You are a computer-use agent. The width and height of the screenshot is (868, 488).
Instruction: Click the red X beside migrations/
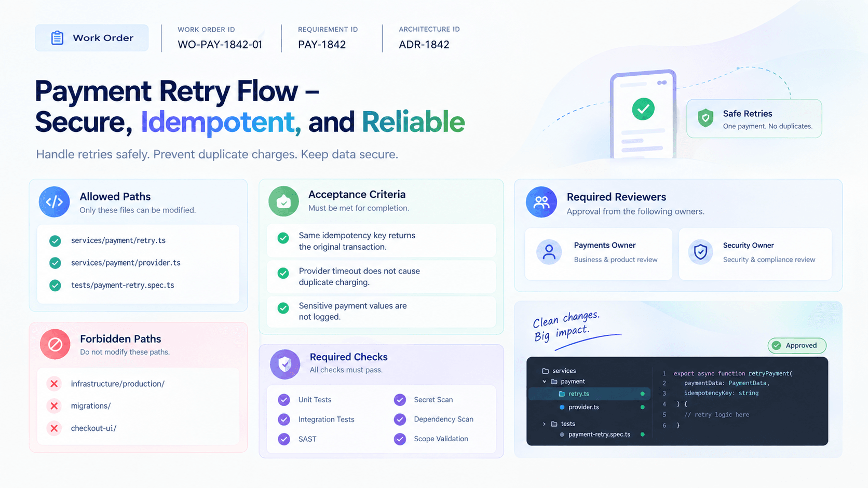54,406
